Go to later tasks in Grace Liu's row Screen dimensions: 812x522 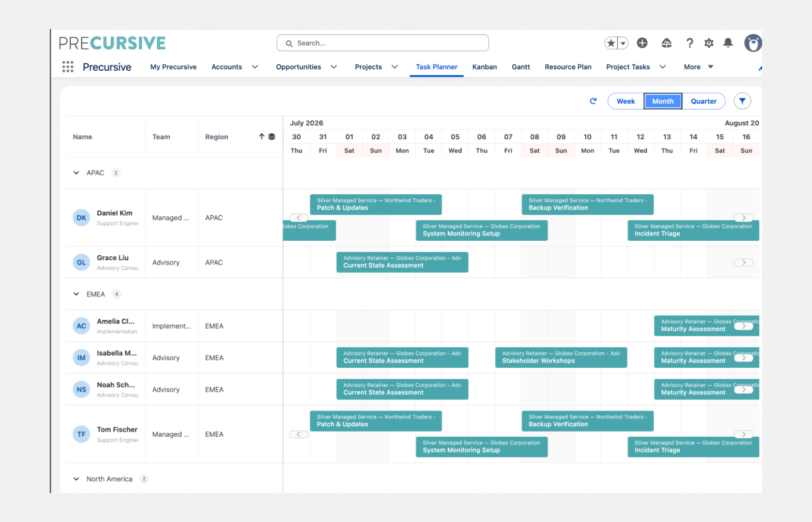744,263
